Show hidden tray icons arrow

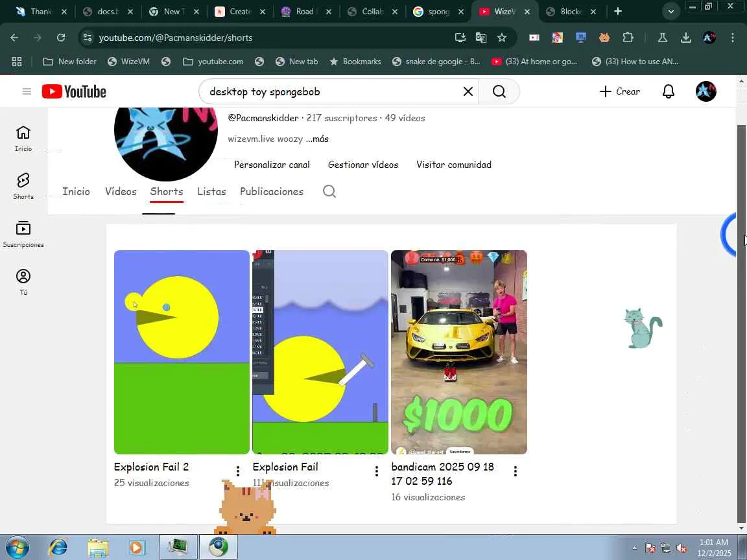pos(634,548)
